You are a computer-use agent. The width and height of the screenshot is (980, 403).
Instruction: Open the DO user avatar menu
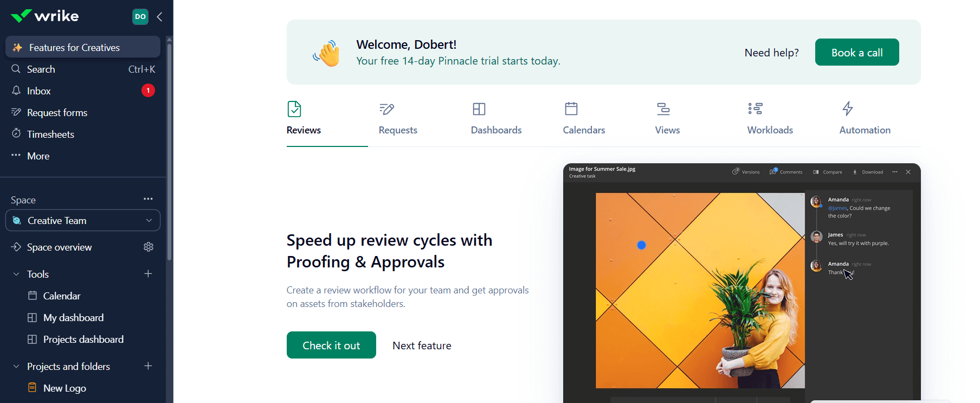click(x=140, y=17)
